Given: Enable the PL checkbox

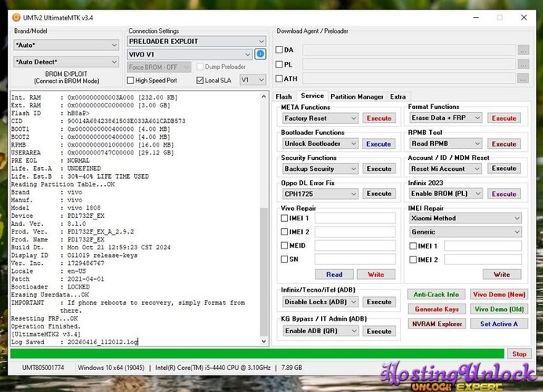Looking at the screenshot, I should pyautogui.click(x=279, y=64).
